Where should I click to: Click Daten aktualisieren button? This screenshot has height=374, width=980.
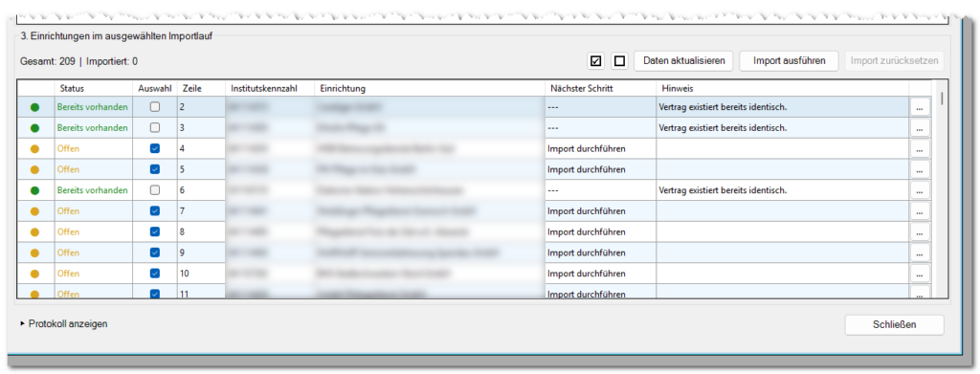click(x=683, y=60)
